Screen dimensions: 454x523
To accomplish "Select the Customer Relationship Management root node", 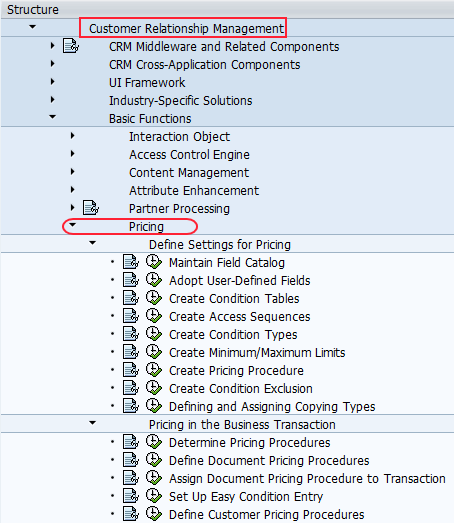I will click(186, 29).
